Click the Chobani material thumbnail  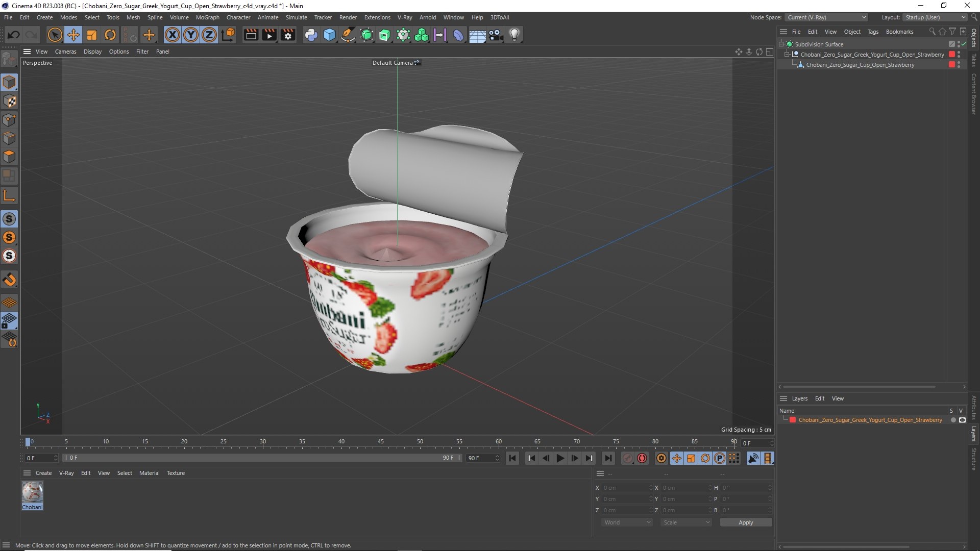pyautogui.click(x=32, y=492)
